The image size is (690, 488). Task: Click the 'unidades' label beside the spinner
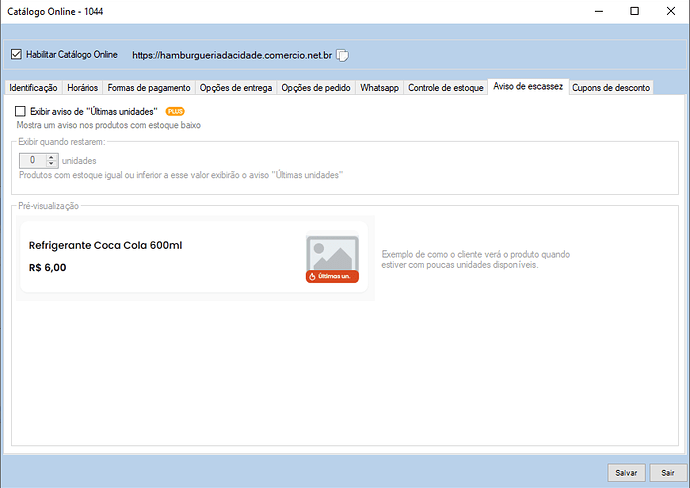tap(79, 161)
